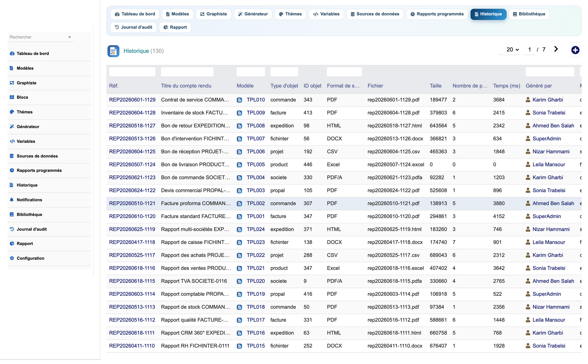
Task: Switch to Modèles top tab
Action: click(177, 14)
